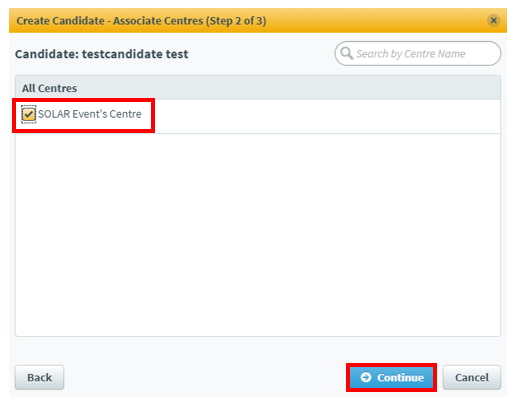Close the Create Candidate dialog
The height and width of the screenshot is (406, 515).
point(493,20)
